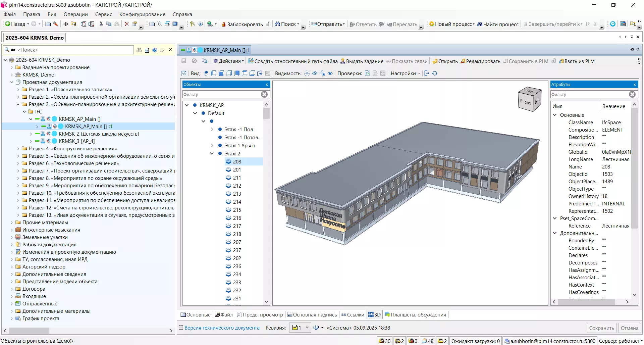Viewport: 644px width, 345px height.
Task: Click the isometric view cube icon
Action: [x=206, y=73]
